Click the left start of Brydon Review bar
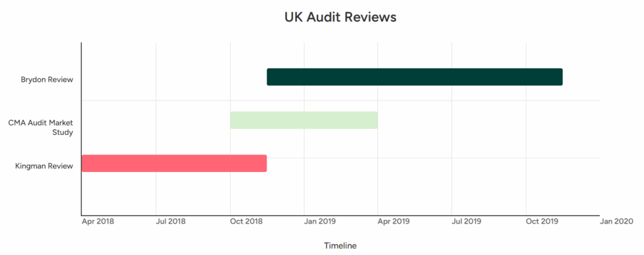Screen dimensions: 644x255 (268, 77)
